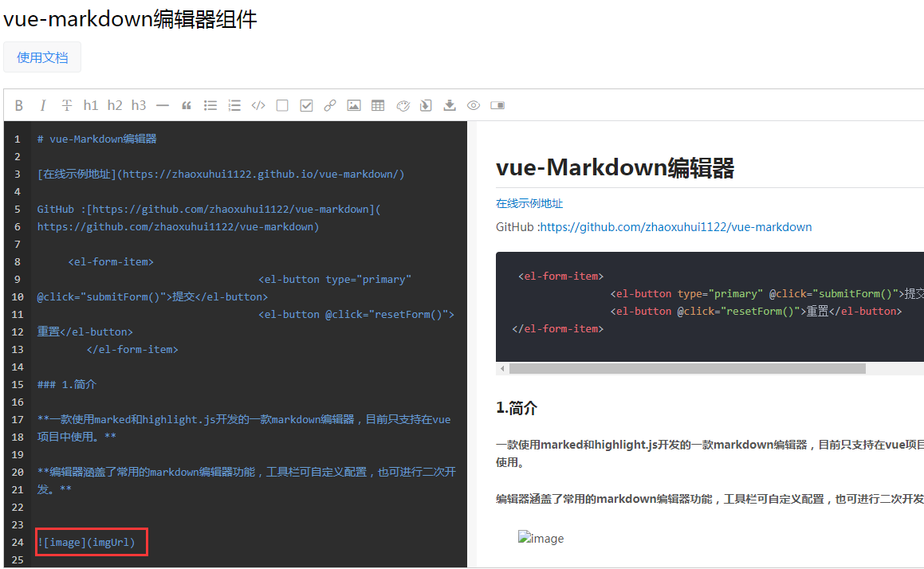Insert blockquote
Viewport: 924px width, 569px height.
click(x=187, y=106)
